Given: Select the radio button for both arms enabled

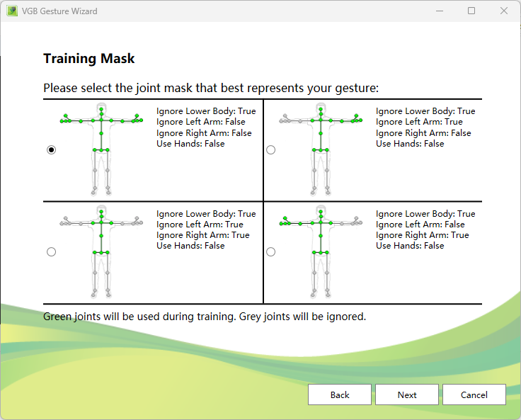Looking at the screenshot, I should click(x=51, y=150).
